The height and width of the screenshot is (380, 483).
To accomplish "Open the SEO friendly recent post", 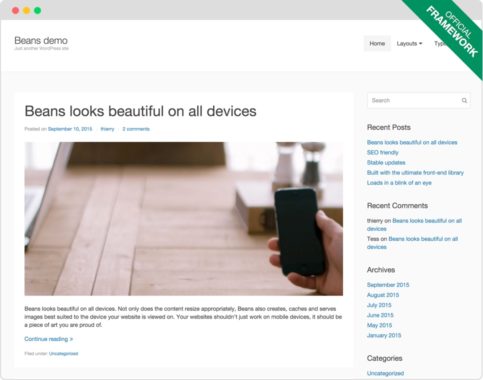I will pyautogui.click(x=383, y=152).
